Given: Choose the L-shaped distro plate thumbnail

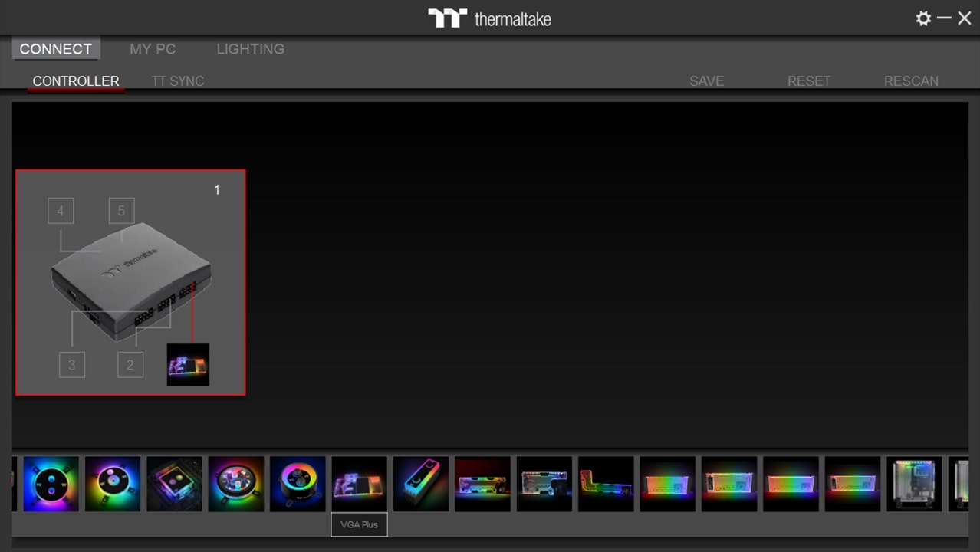Looking at the screenshot, I should (606, 484).
